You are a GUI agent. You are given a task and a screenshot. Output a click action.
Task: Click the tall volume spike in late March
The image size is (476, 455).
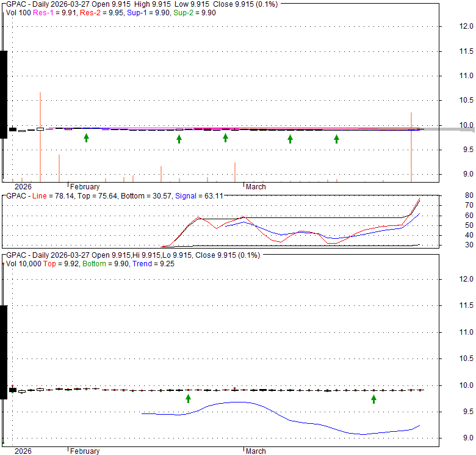click(x=411, y=147)
